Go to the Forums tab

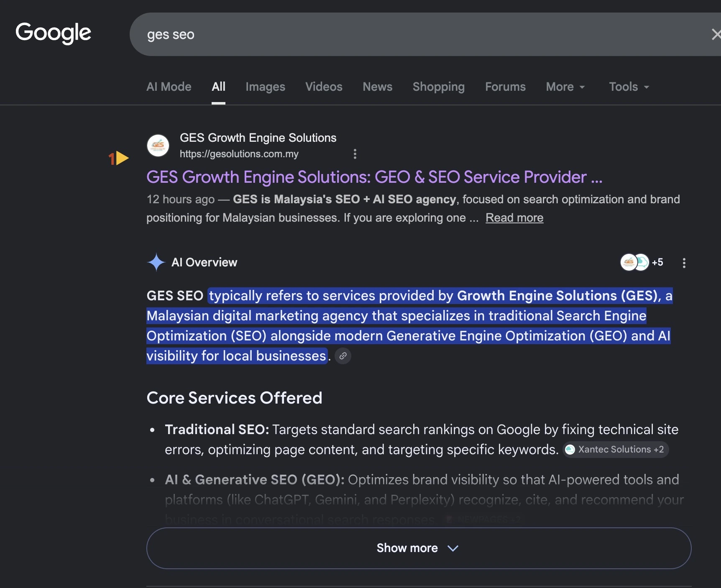(x=505, y=87)
